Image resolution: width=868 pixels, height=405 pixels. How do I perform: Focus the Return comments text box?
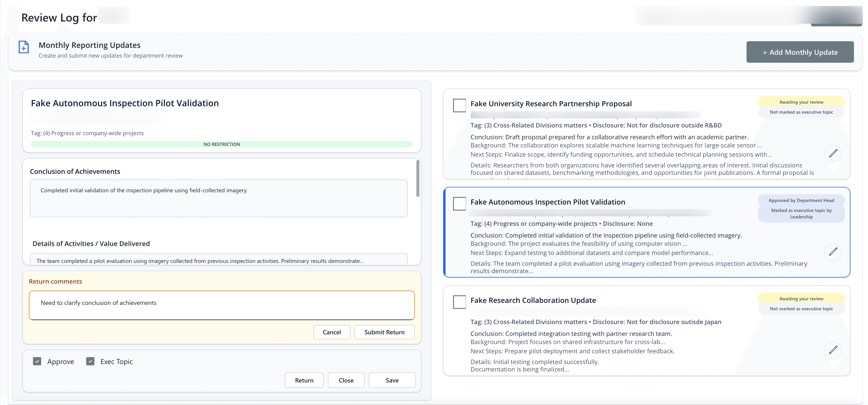pyautogui.click(x=222, y=305)
